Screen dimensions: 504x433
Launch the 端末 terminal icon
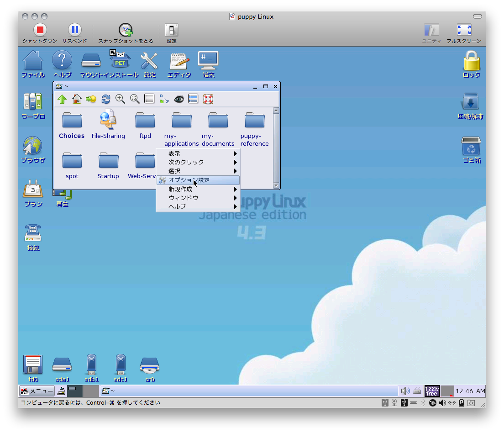(208, 60)
